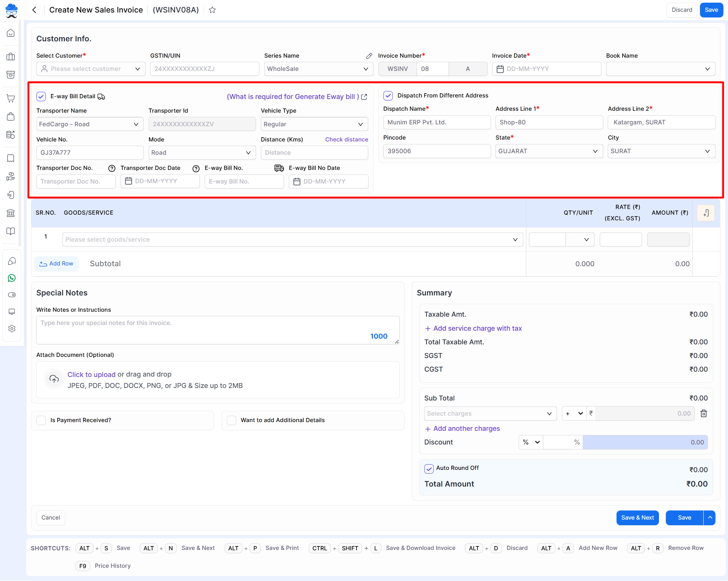Click Check distance link
The image size is (728, 581).
347,140
